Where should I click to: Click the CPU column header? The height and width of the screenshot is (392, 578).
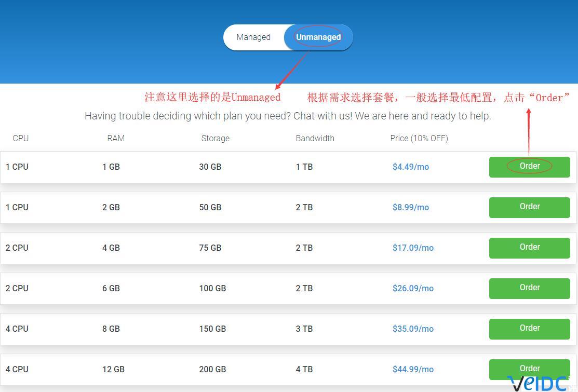click(x=21, y=138)
